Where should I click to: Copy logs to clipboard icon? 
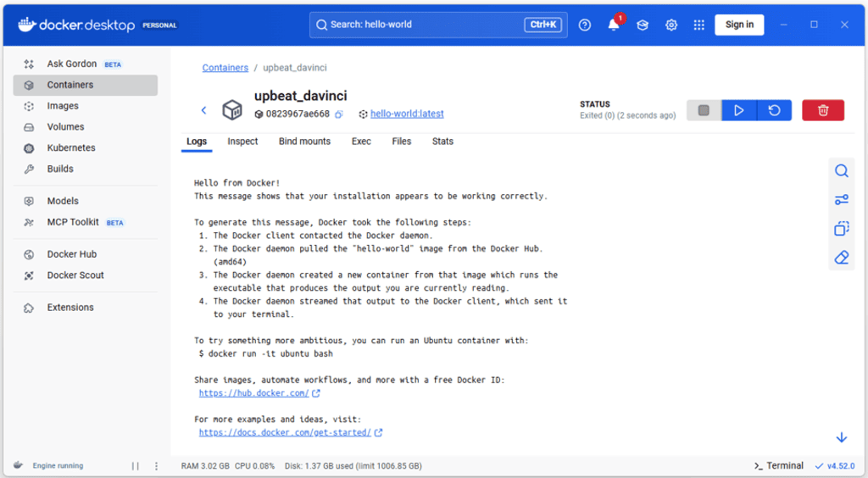842,229
